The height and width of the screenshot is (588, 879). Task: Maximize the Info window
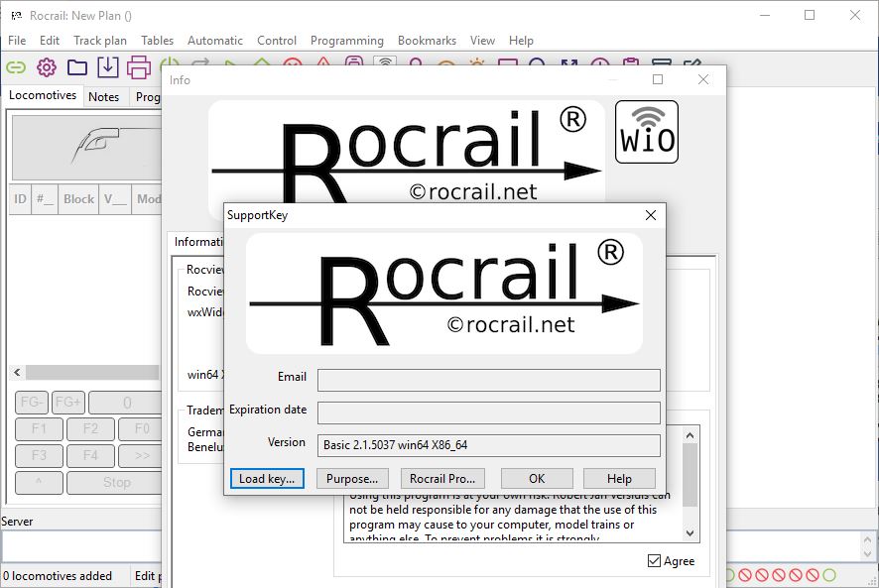pos(658,79)
